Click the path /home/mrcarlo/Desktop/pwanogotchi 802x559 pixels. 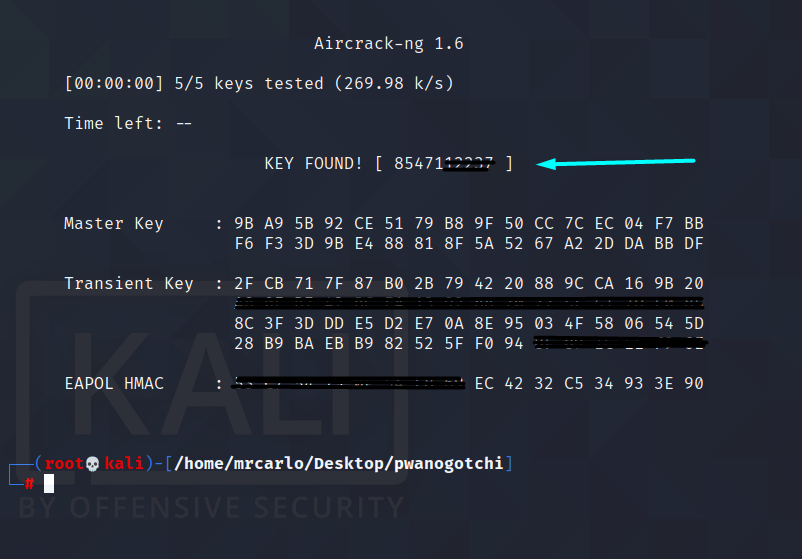point(339,463)
